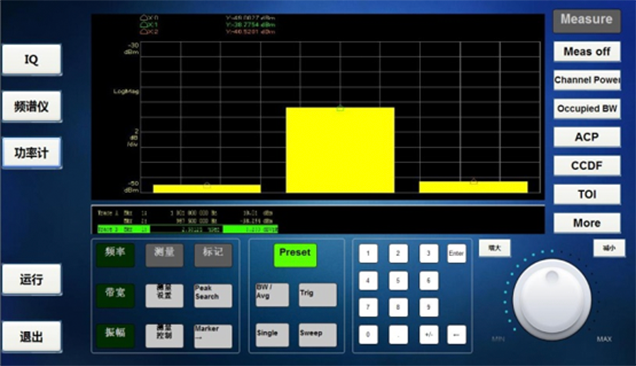The image size is (636, 366).
Task: Toggle the Trig key
Action: tap(318, 295)
